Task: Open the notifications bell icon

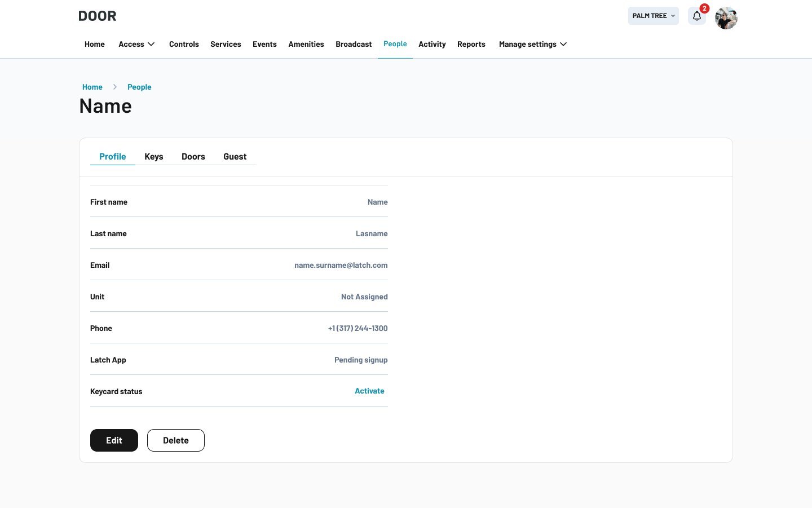Action: tap(697, 16)
